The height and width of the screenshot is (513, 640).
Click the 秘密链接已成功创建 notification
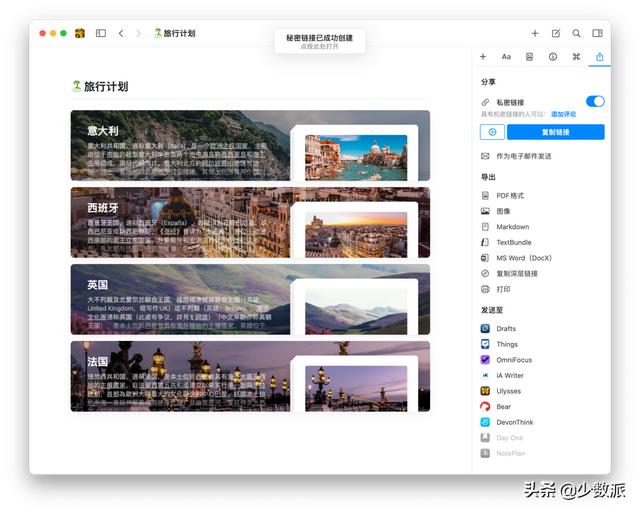pos(320,41)
